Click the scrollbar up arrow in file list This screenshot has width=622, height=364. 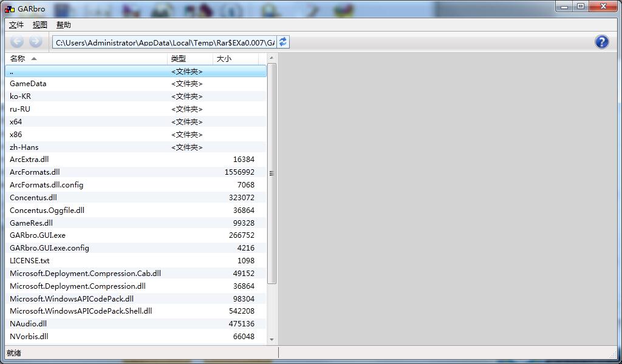click(272, 59)
